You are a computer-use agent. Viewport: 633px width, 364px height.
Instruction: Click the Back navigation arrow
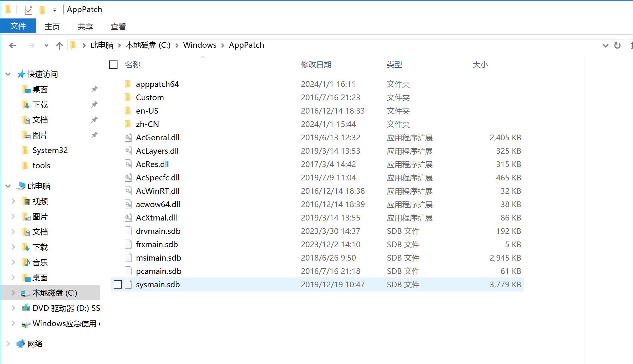13,45
